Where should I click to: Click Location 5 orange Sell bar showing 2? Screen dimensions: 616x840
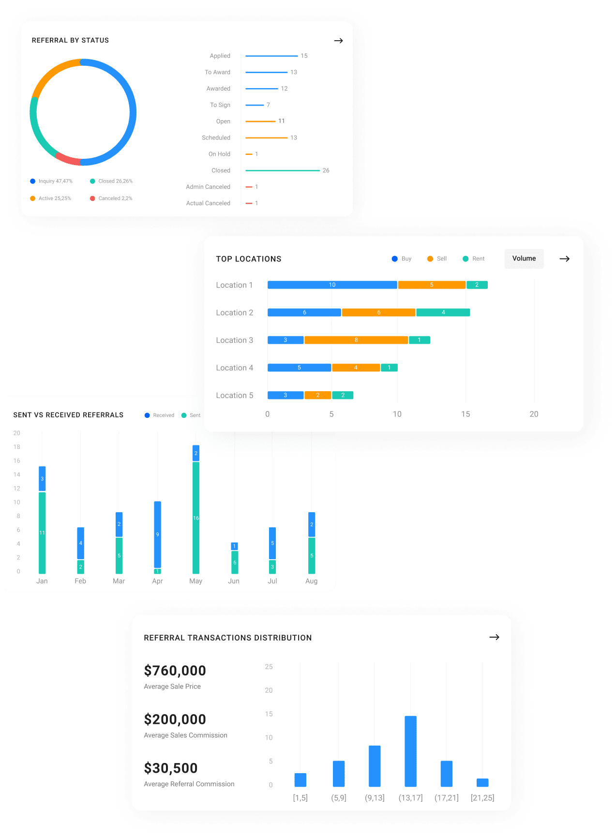(x=318, y=395)
